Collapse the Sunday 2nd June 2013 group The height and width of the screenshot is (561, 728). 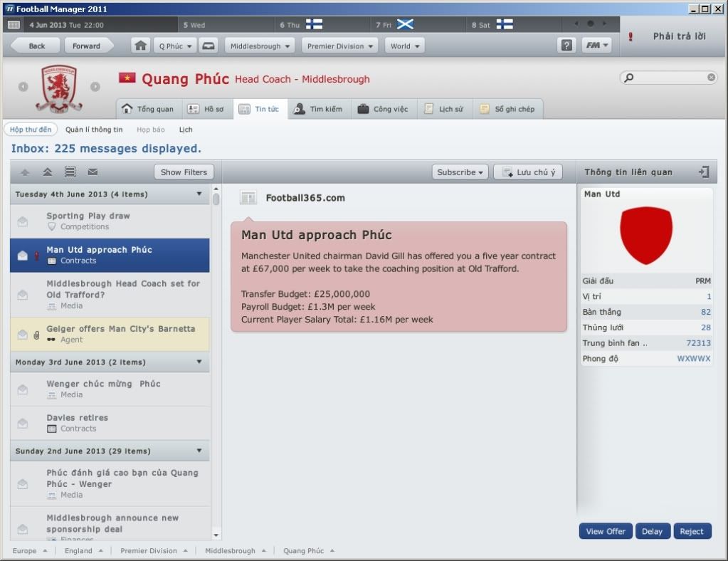tap(199, 451)
